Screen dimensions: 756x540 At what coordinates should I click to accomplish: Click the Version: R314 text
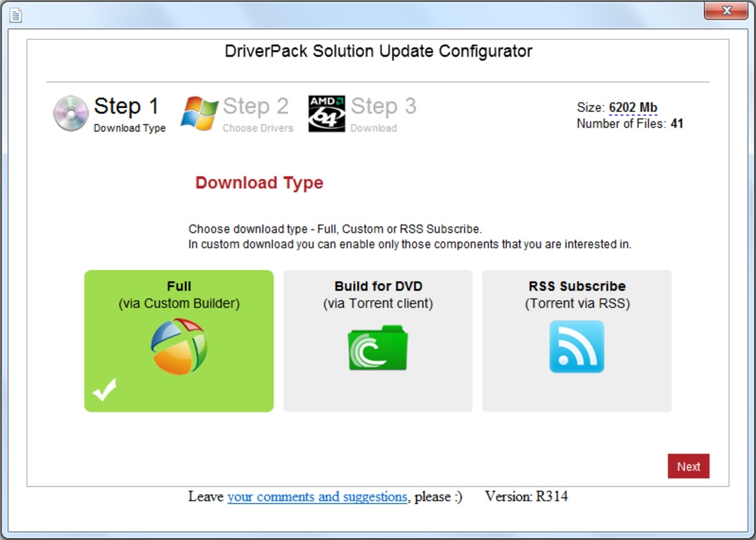[x=526, y=496]
